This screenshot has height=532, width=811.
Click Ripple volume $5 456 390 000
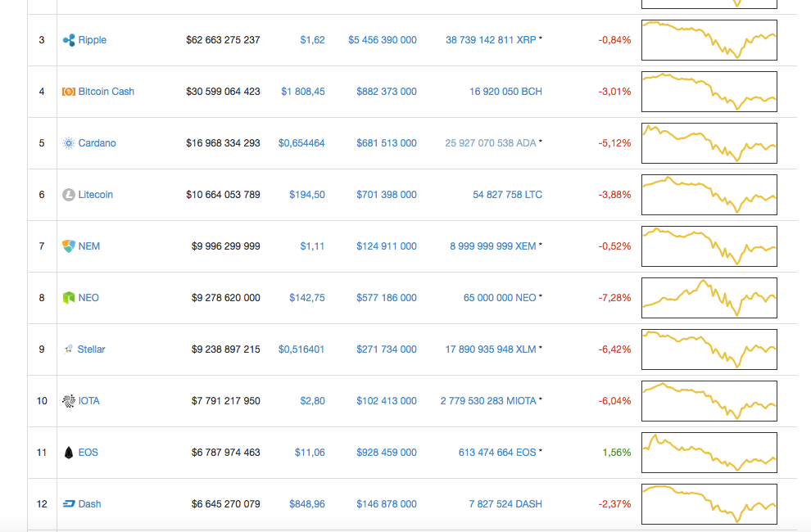coord(383,40)
